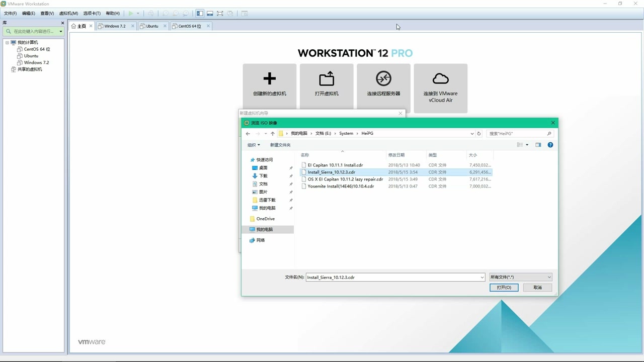This screenshot has width=644, height=362.
Task: Open the power options dropdown arrow beside play
Action: click(138, 14)
